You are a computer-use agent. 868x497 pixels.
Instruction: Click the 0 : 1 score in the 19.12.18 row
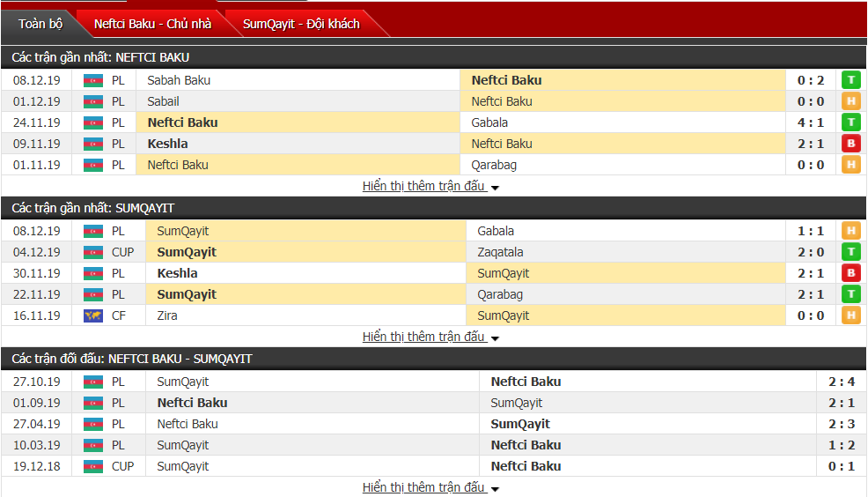(x=842, y=466)
